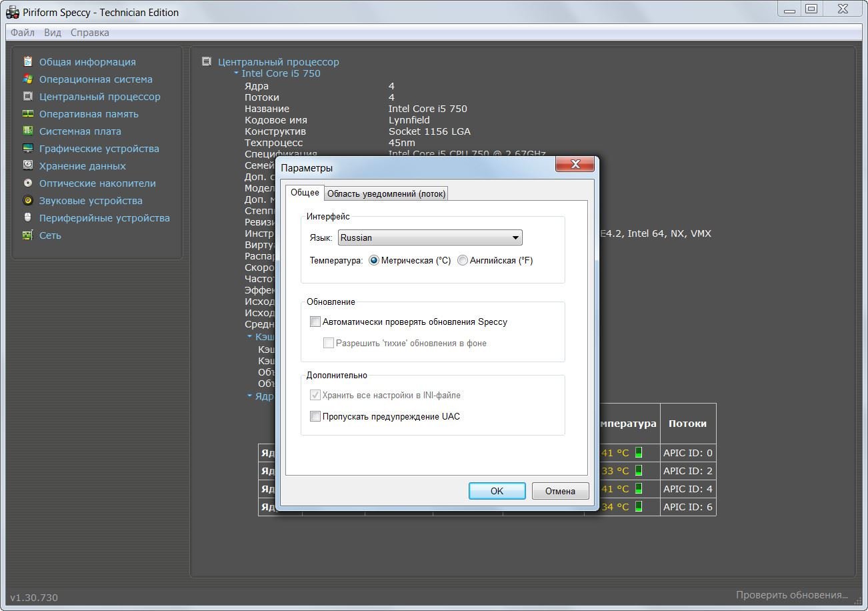This screenshot has height=611, width=868.
Task: Click the Общая информация summary icon
Action: click(x=28, y=62)
